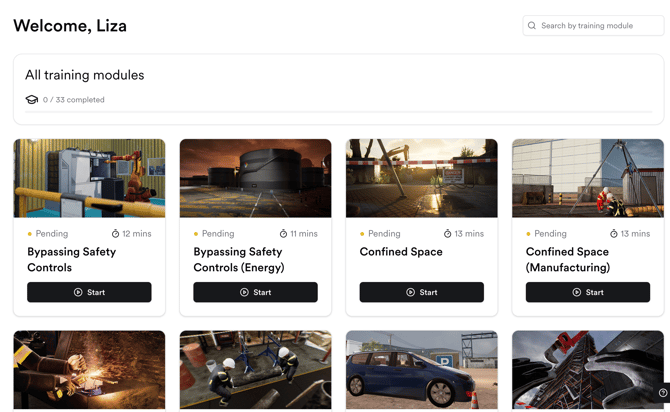This screenshot has height=412, width=670.
Task: Click the 0 / 33 completed text
Action: [x=73, y=100]
